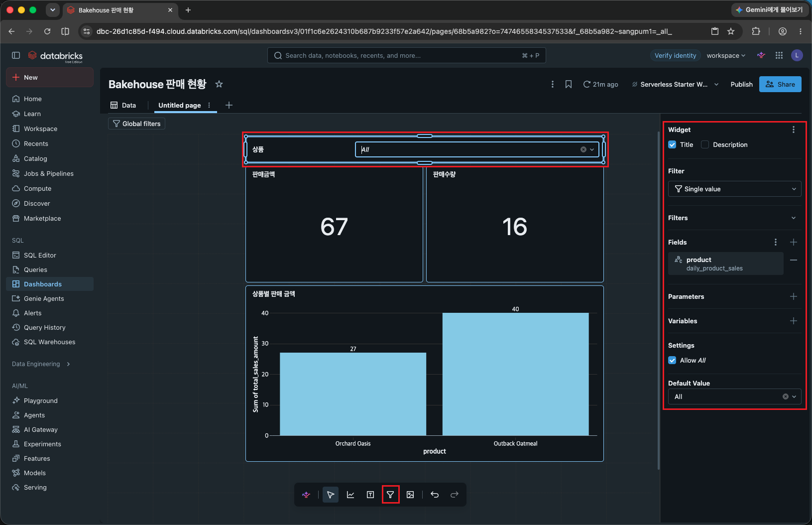Click the dashboard bookmark icon
This screenshot has width=812, height=525.
(569, 84)
